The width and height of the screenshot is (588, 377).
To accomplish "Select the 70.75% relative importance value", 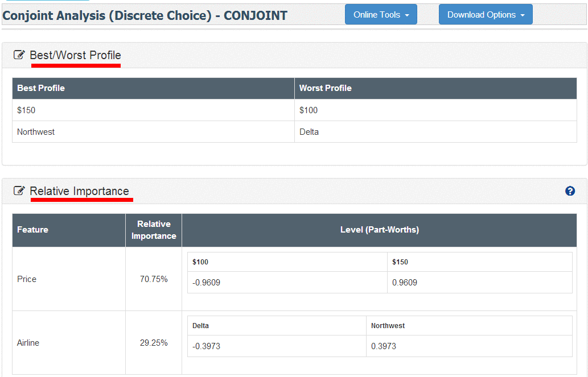I will pyautogui.click(x=154, y=279).
